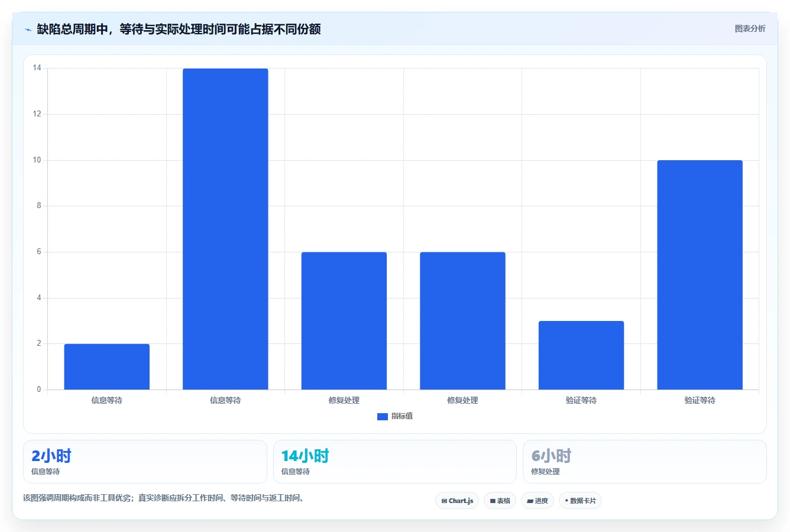Click the y-axis label 12
Image resolution: width=790 pixels, height=532 pixels.
coord(37,114)
